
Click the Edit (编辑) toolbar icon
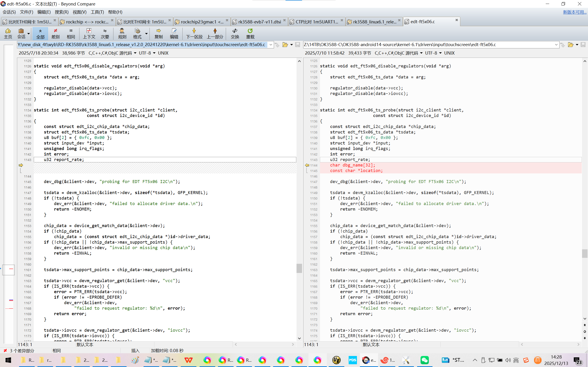pos(174,33)
